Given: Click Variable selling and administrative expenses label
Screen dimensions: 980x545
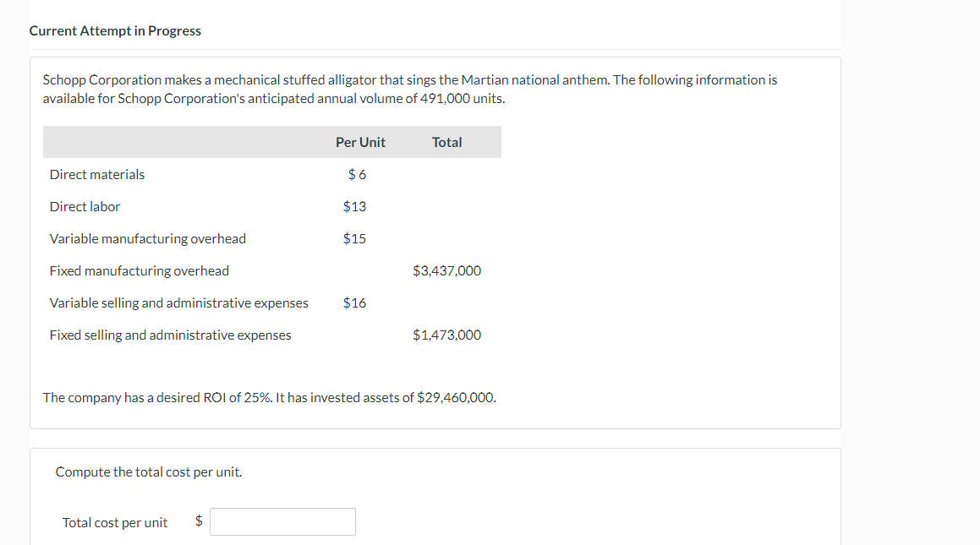Looking at the screenshot, I should [179, 302].
